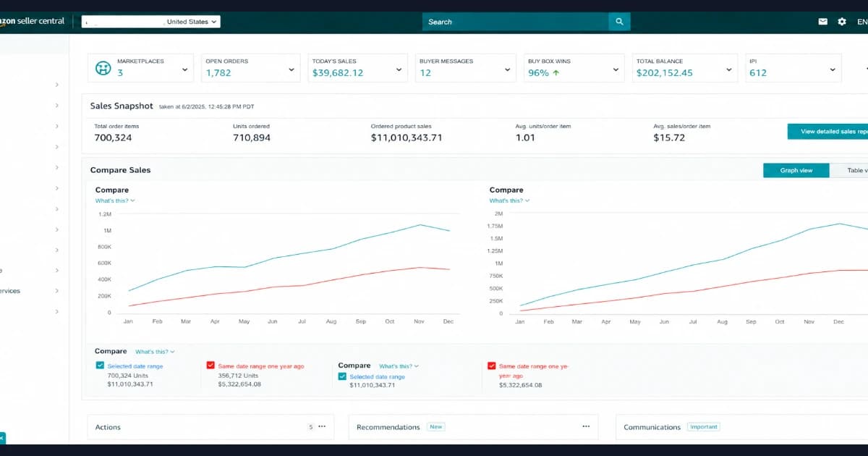This screenshot has height=456, width=868.
Task: Click Total Balance value $202,152.45
Action: pos(665,73)
